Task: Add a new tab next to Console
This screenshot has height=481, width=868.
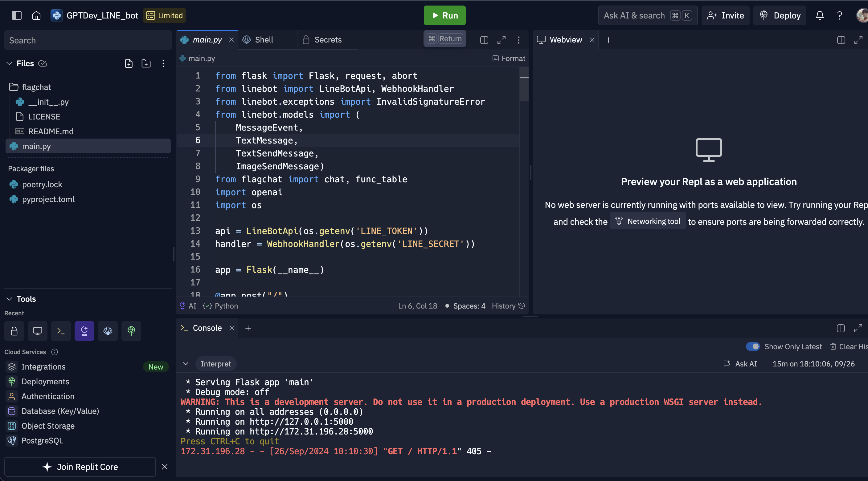Action: [248, 328]
